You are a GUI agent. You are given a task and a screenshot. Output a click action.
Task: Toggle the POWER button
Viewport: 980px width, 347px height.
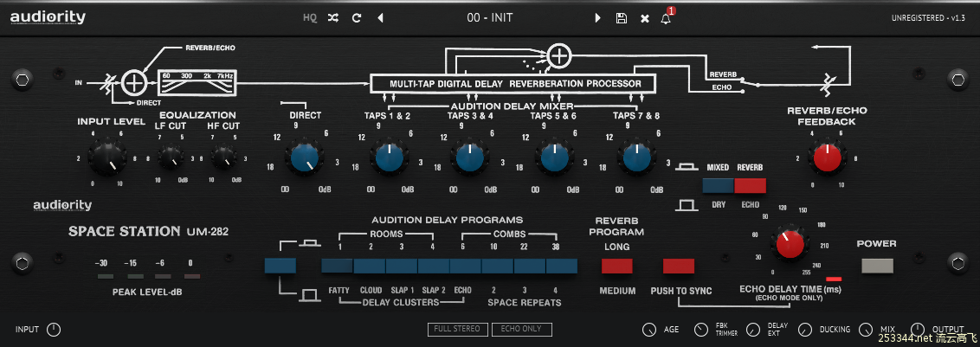(x=877, y=266)
